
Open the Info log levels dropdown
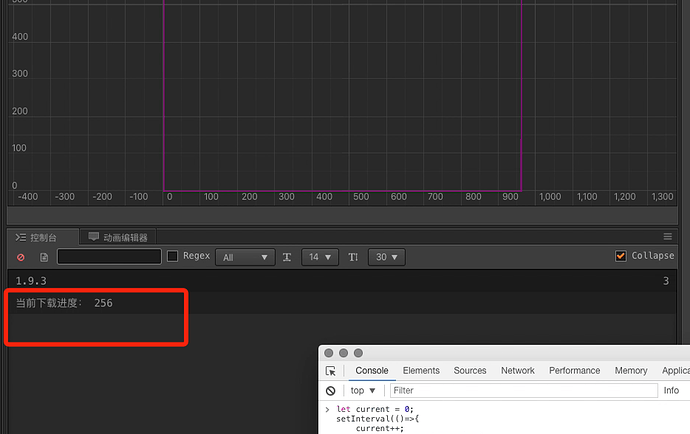671,390
